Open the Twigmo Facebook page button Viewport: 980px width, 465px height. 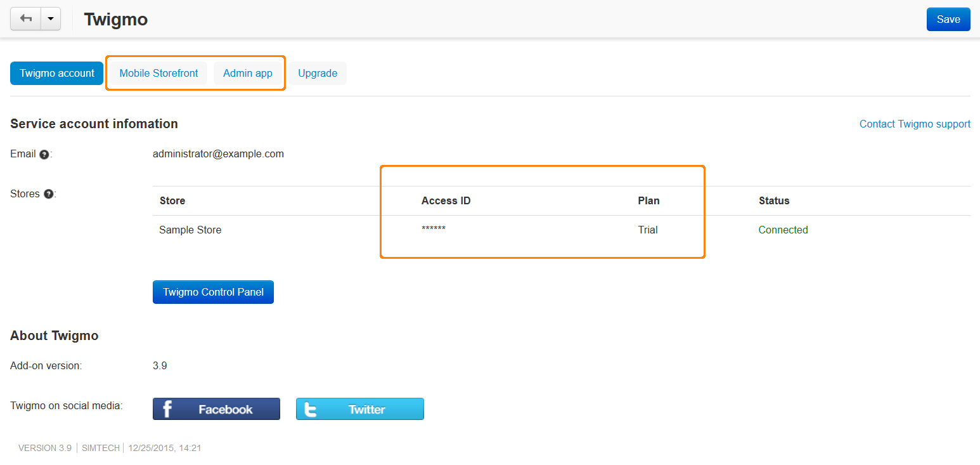click(x=216, y=409)
